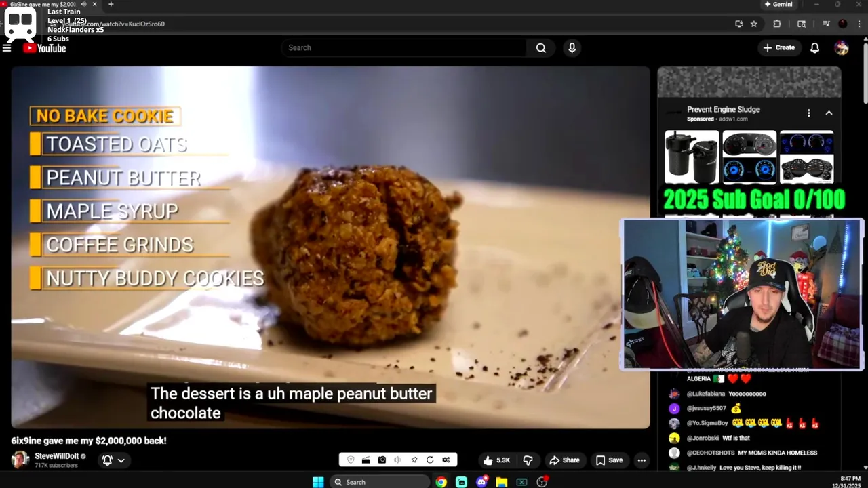This screenshot has width=868, height=488.
Task: Pin using the pushpin icon in white toolbar
Action: coord(414,460)
